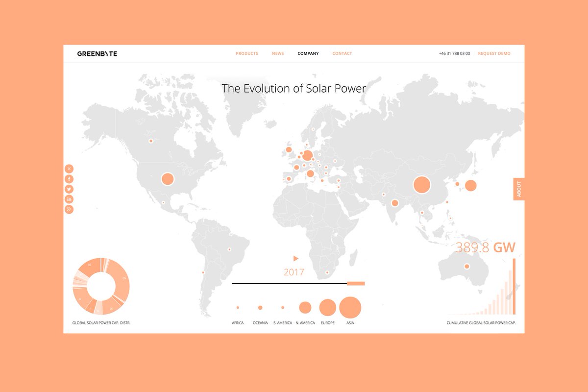Click the Asia legend circle
The height and width of the screenshot is (392, 588).
[x=350, y=308]
